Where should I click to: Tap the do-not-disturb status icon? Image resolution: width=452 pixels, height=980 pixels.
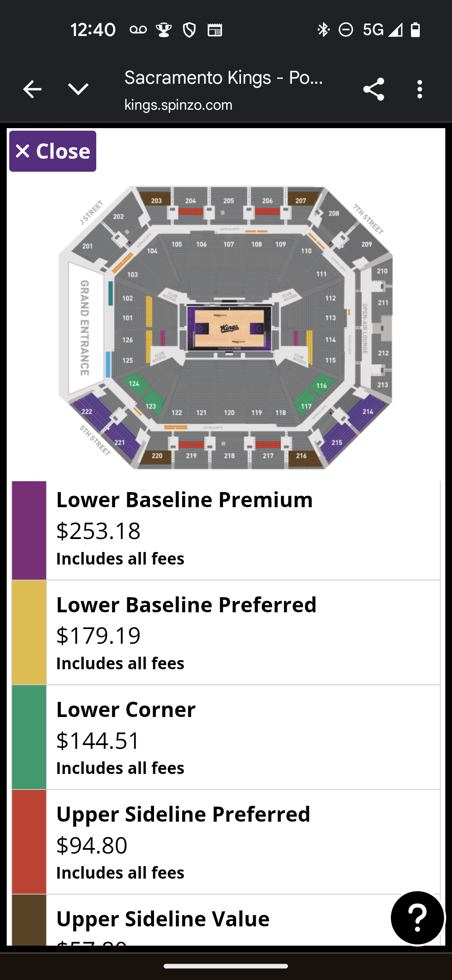point(346,30)
